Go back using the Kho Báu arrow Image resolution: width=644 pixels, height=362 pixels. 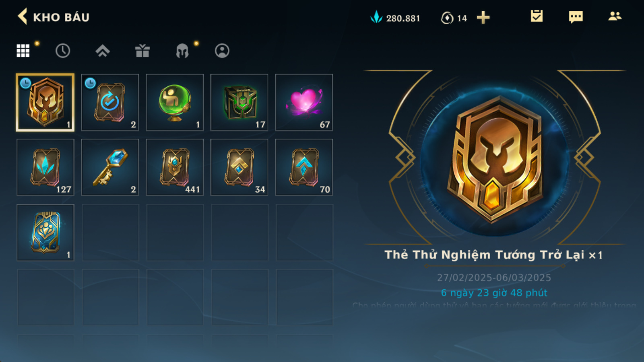click(x=23, y=17)
